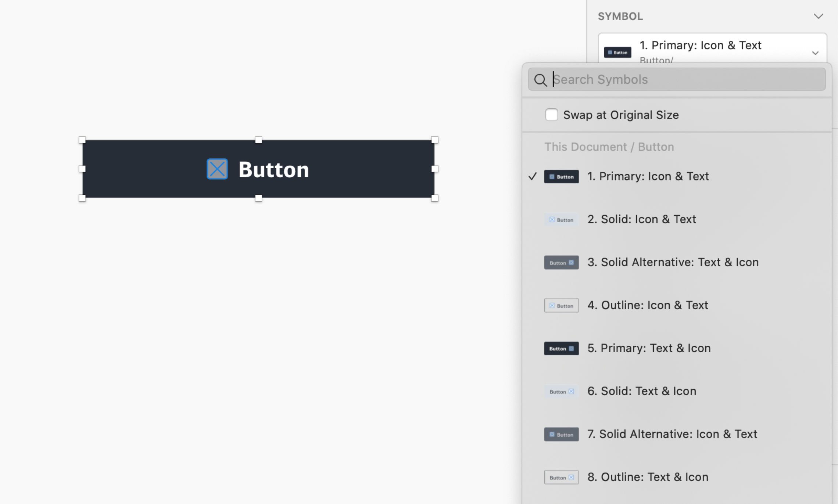
Task: Click the symbol thumbnail in the Symbol selector
Action: (617, 52)
